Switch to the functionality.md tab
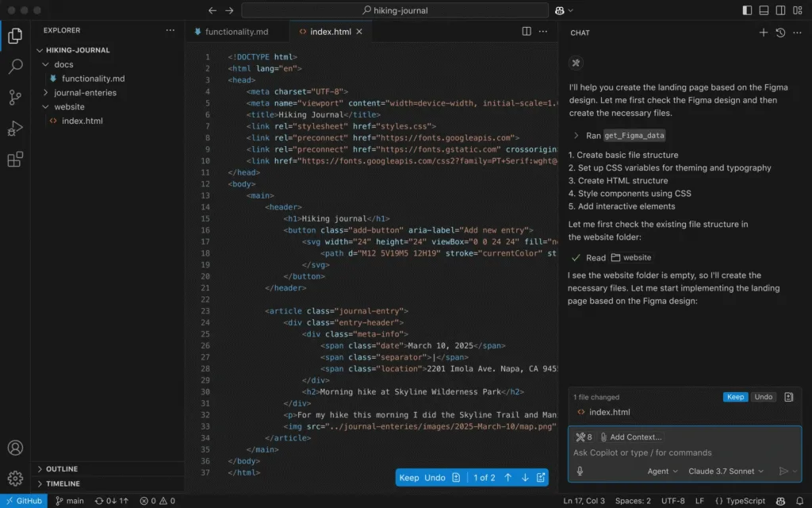 236,32
